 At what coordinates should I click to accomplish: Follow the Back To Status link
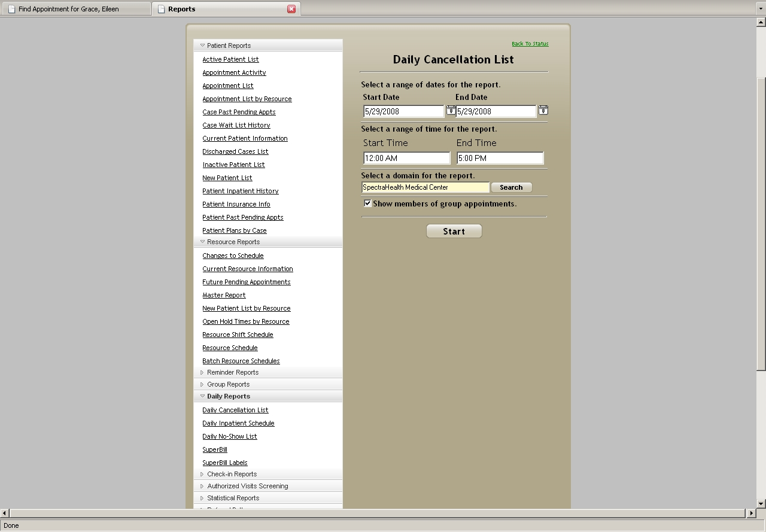(x=530, y=44)
